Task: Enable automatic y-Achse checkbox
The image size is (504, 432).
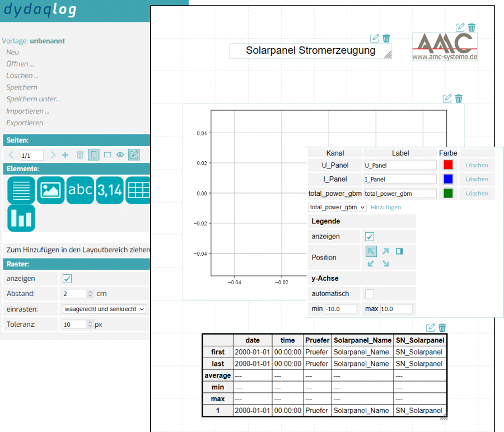Action: 370,293
